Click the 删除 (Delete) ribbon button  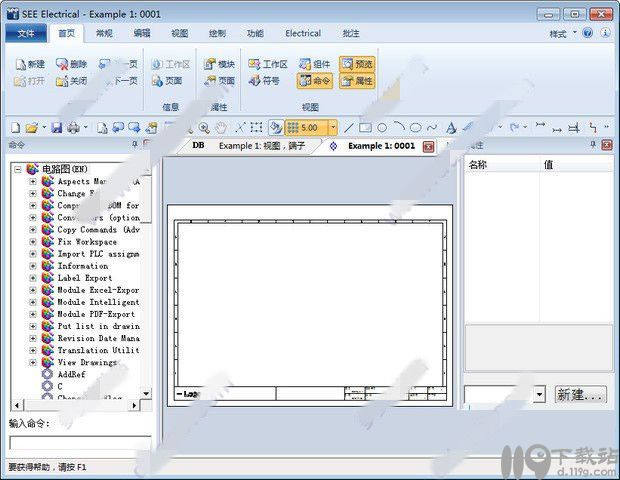[x=72, y=64]
